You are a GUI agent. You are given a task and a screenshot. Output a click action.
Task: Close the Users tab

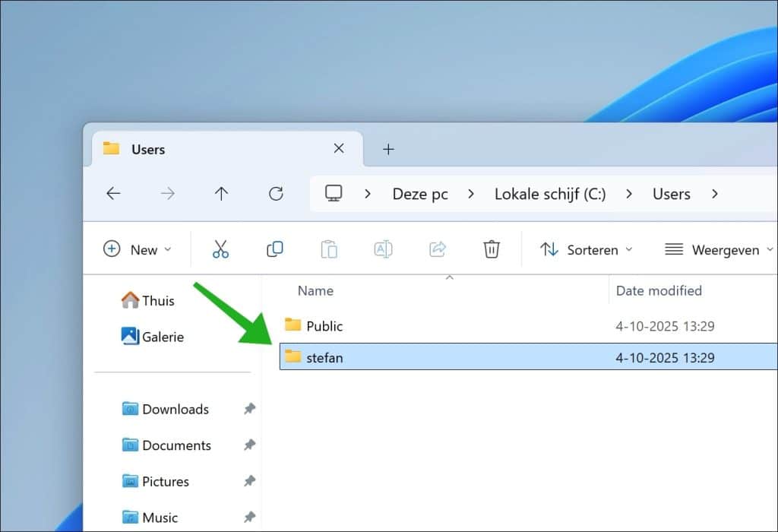point(339,149)
